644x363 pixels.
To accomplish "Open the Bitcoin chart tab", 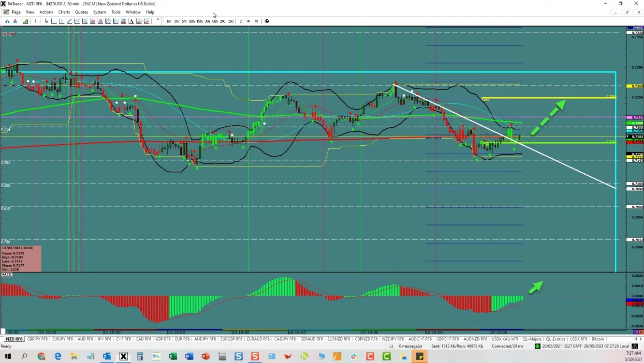I will click(x=598, y=339).
